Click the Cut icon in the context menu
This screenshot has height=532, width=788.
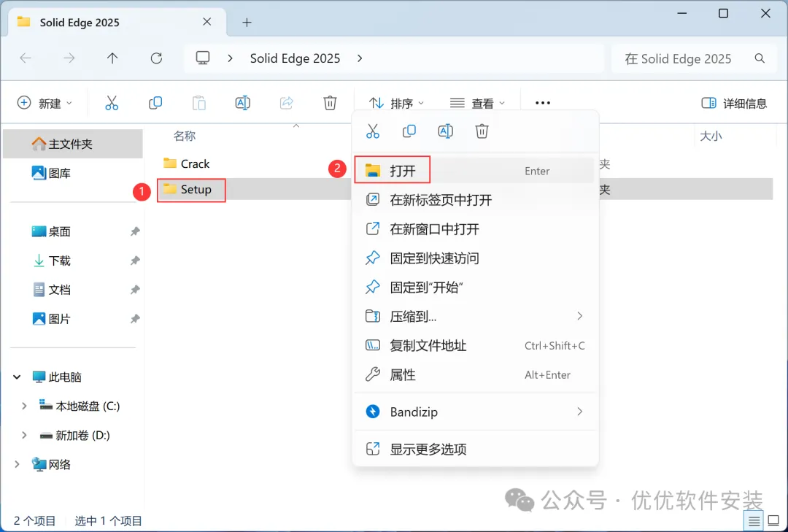[372, 131]
